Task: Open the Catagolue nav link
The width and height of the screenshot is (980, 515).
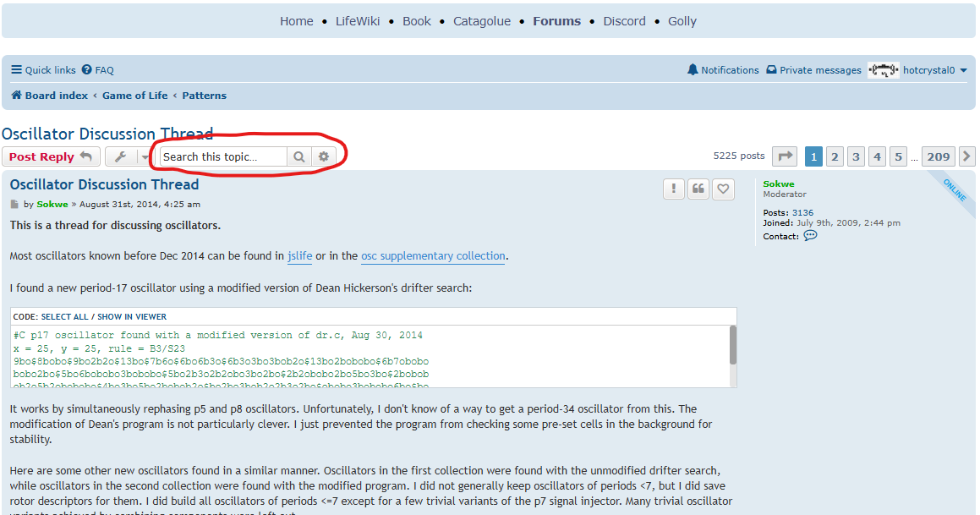Action: pyautogui.click(x=482, y=21)
